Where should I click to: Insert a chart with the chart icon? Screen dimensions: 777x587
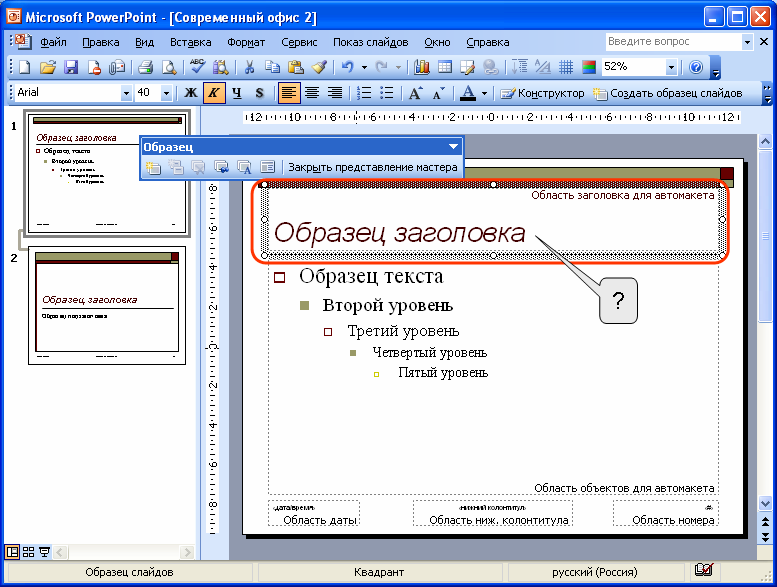(x=421, y=67)
